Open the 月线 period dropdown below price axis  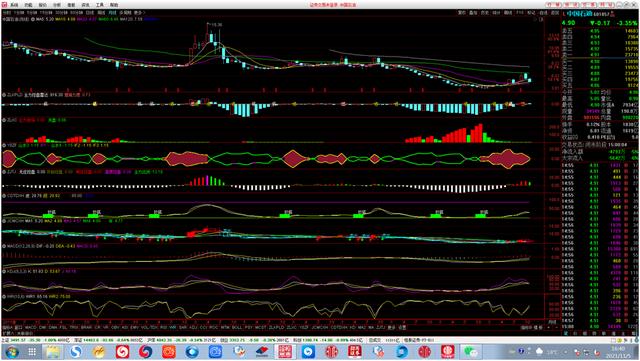pos(551,322)
